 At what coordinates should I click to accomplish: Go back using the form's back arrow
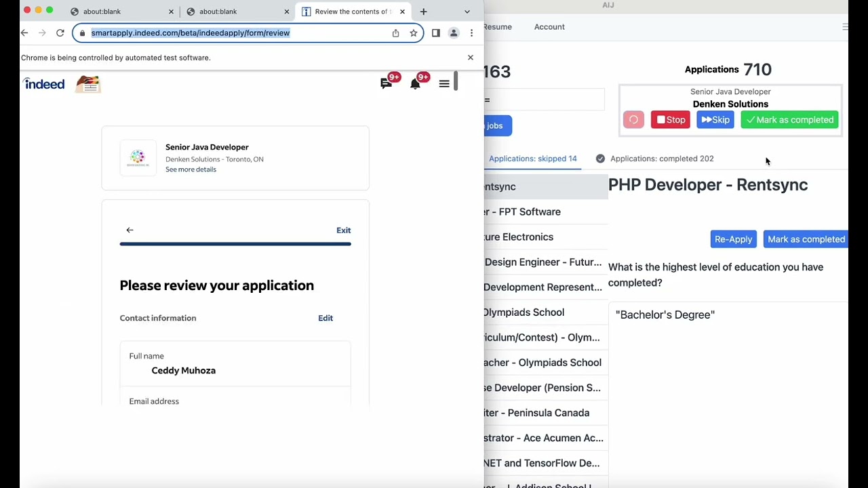click(130, 230)
